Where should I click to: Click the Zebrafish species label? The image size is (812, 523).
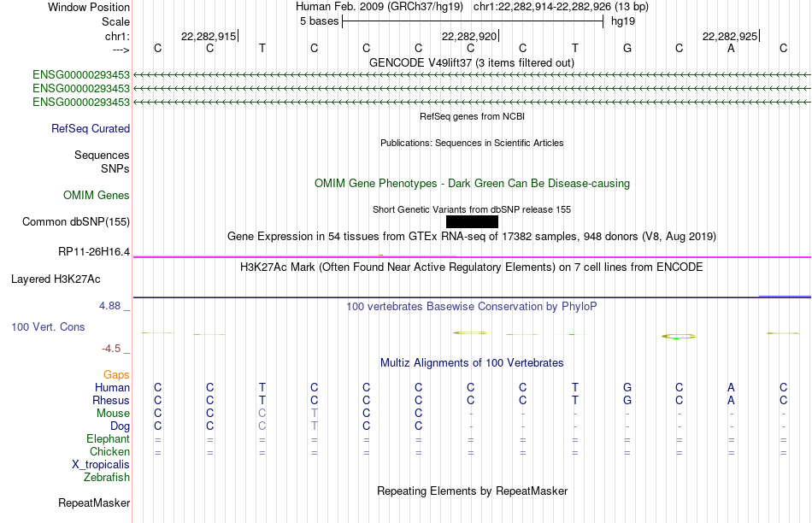(107, 477)
